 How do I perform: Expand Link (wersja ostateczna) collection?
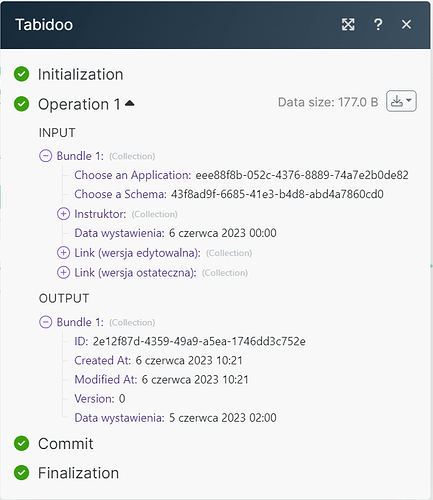[x=63, y=272]
